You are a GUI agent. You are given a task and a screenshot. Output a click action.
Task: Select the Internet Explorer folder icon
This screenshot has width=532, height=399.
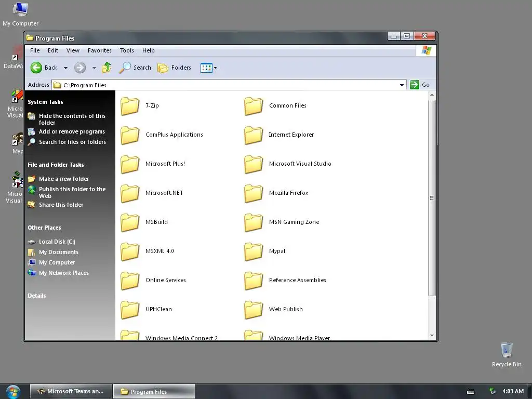tap(254, 135)
